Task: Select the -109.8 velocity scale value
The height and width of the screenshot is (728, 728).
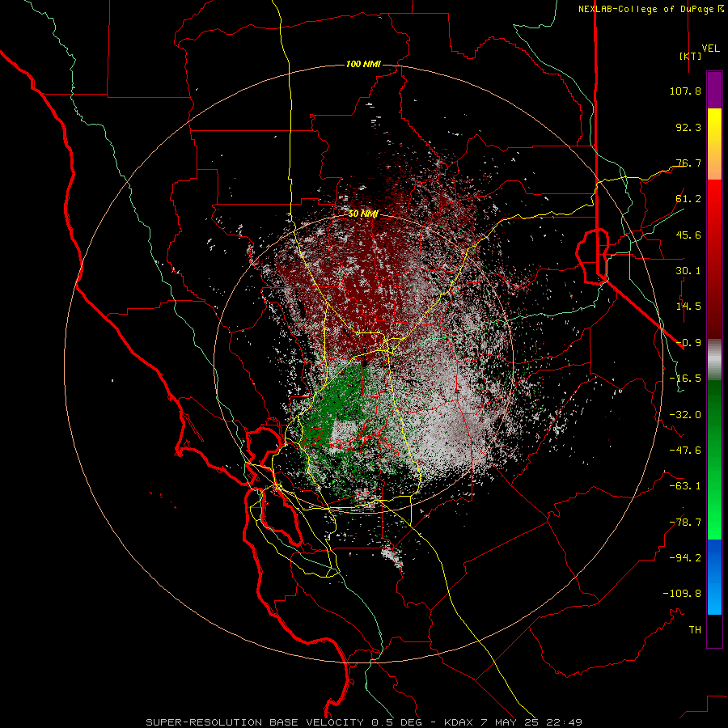Action: (682, 594)
